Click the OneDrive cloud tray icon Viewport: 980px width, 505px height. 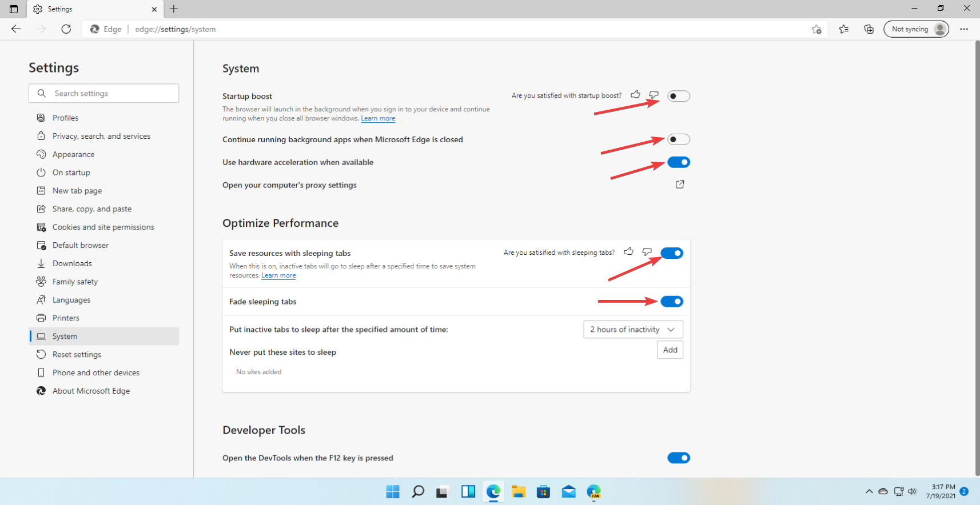883,491
